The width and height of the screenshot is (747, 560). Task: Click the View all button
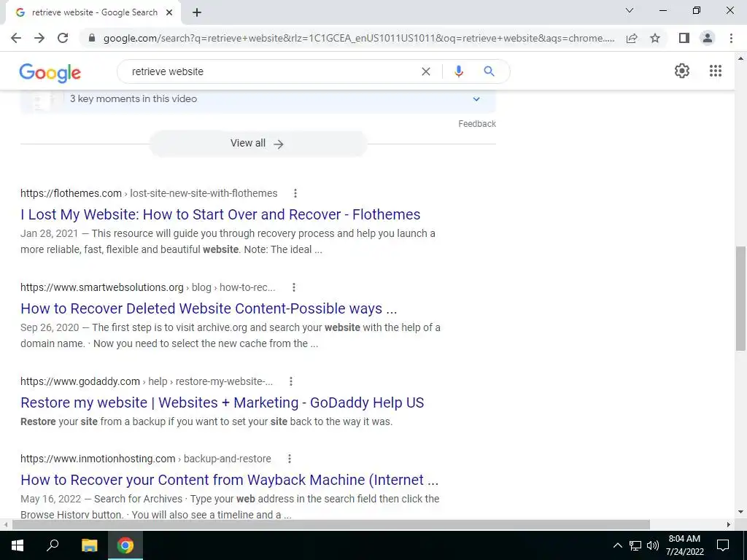coord(258,144)
